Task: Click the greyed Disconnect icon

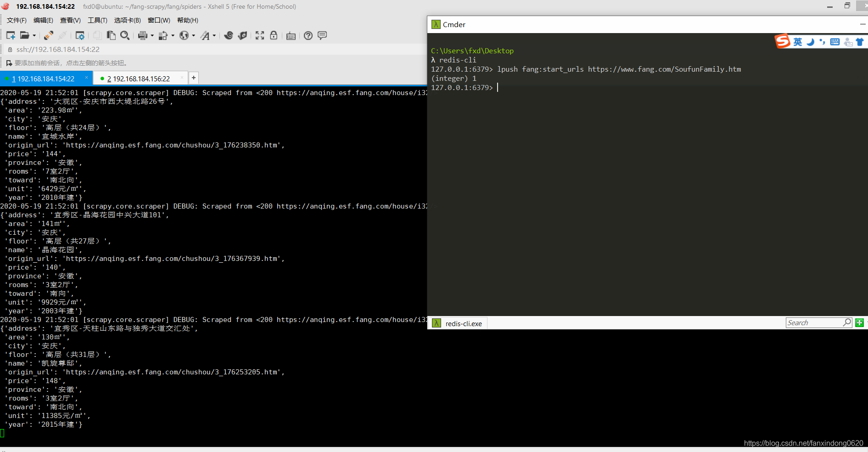Action: (62, 35)
